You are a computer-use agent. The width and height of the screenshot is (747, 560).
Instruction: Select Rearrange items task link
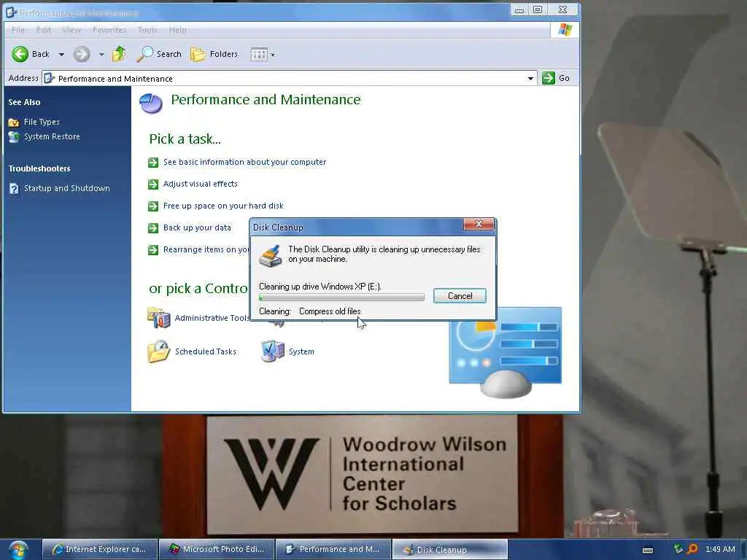(206, 249)
